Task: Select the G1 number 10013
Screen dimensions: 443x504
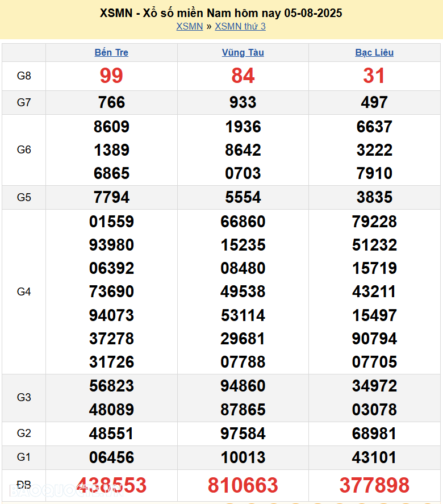Action: (x=243, y=457)
